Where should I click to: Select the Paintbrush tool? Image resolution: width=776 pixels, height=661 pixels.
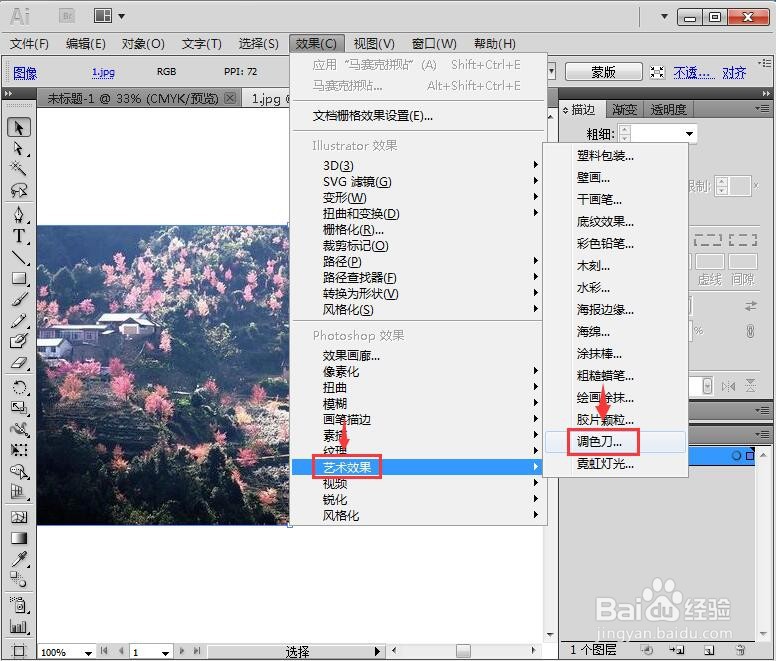pyautogui.click(x=19, y=299)
